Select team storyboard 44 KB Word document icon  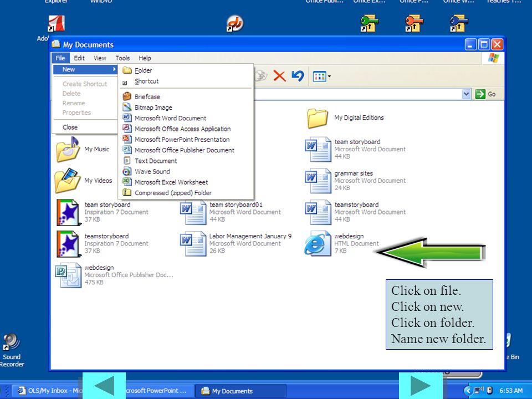click(318, 149)
